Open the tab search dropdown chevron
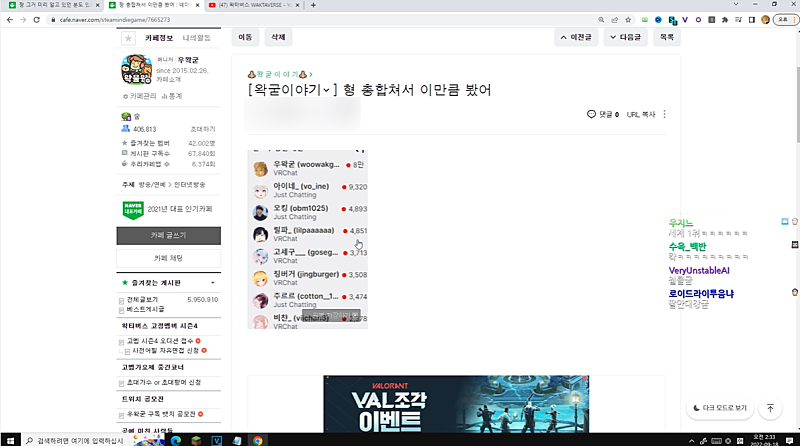 coord(736,4)
